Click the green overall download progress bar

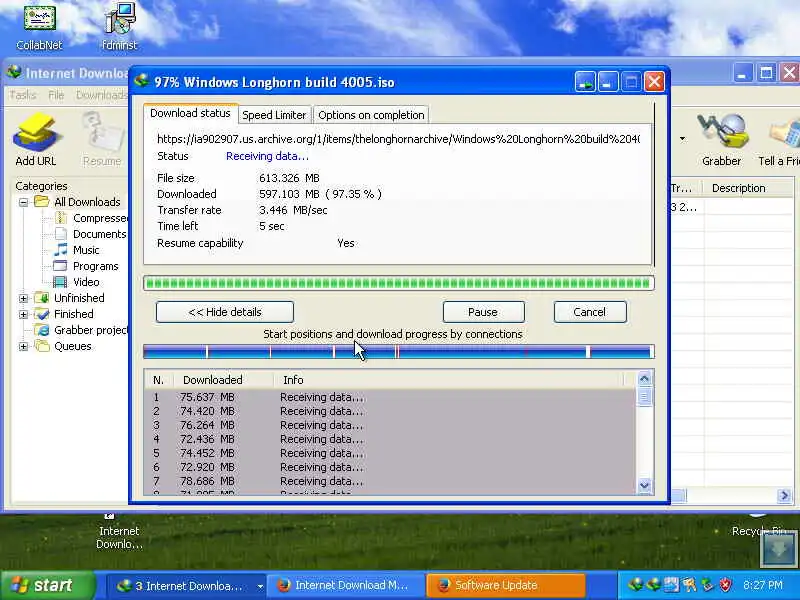point(398,283)
